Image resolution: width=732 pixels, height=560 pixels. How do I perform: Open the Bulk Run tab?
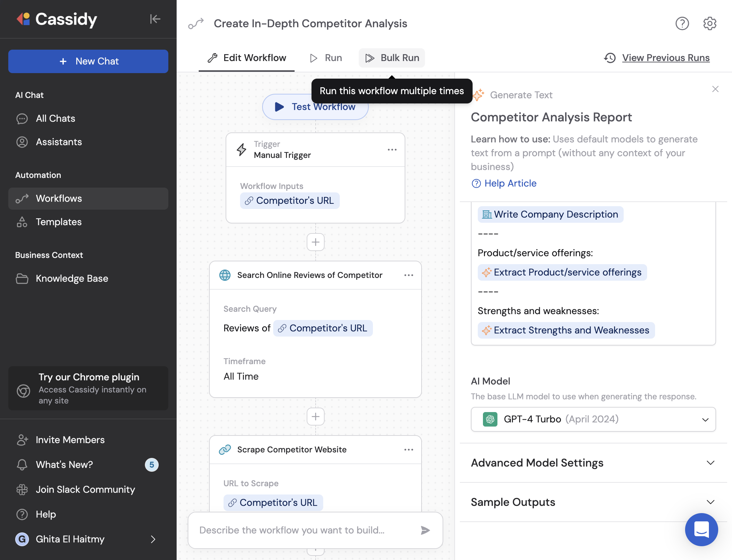[392, 58]
